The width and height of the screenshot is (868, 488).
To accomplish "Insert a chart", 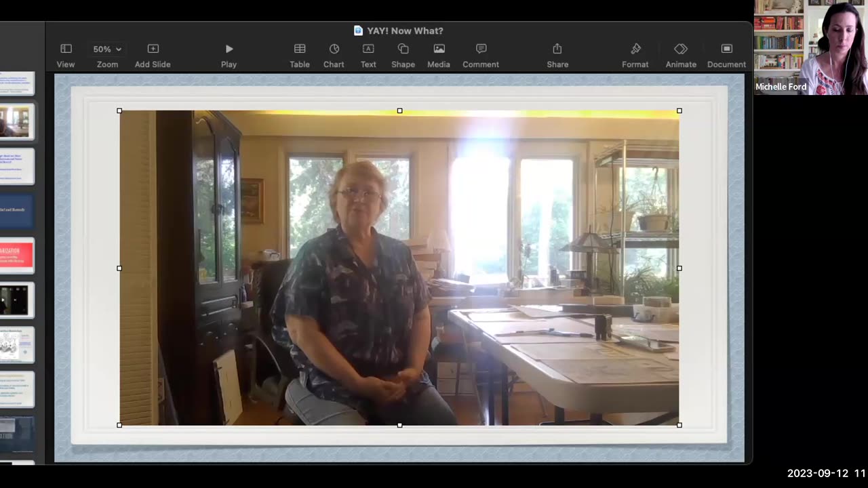I will click(334, 56).
